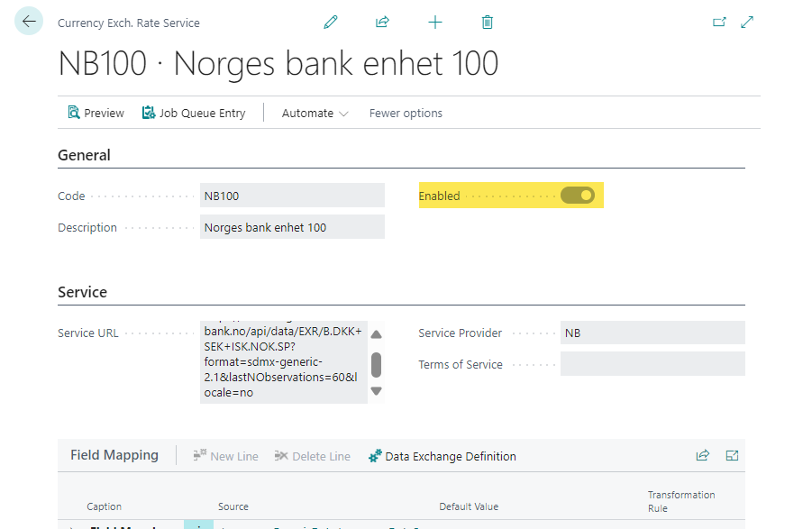Create new record with plus icon
Viewport: 812px width, 529px height.
(435, 23)
